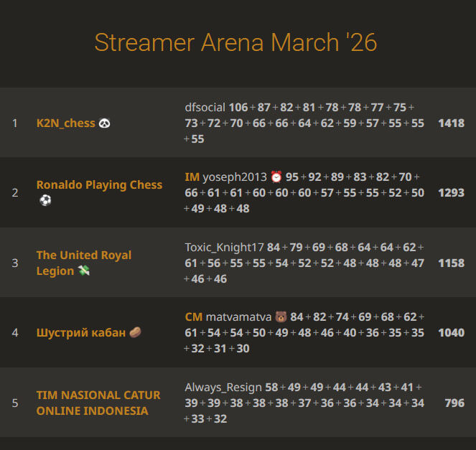Open the Шустрий кабан team link
Screen dimensions: 476x450
click(x=81, y=332)
